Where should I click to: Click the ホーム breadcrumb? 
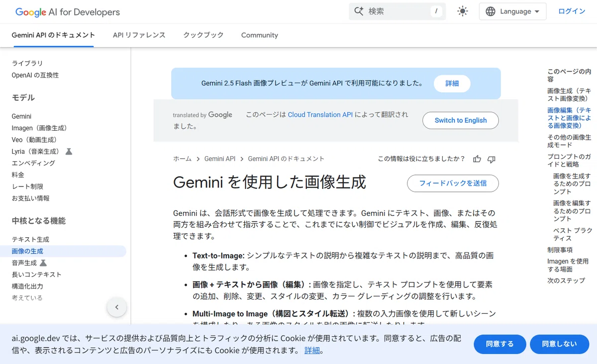pos(182,159)
